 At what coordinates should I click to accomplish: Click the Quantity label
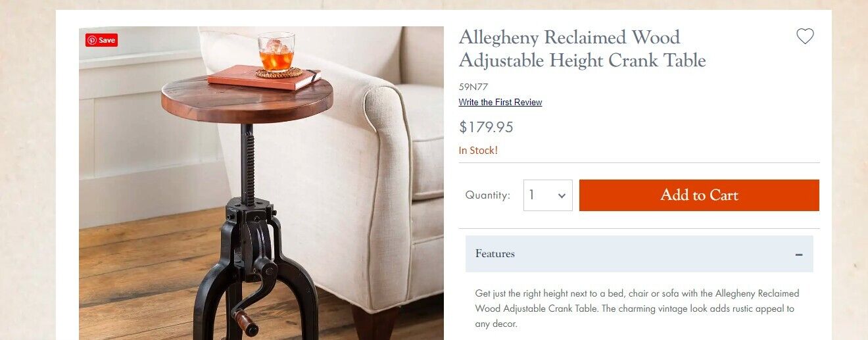pos(487,195)
